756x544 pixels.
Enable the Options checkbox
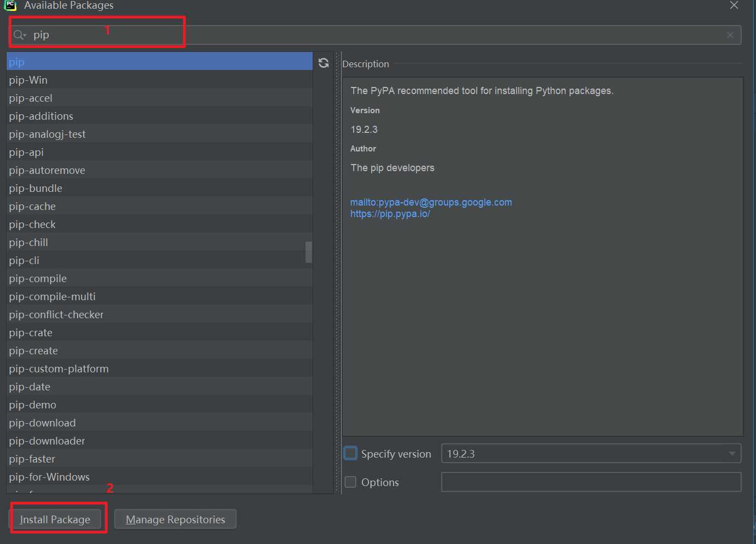350,482
